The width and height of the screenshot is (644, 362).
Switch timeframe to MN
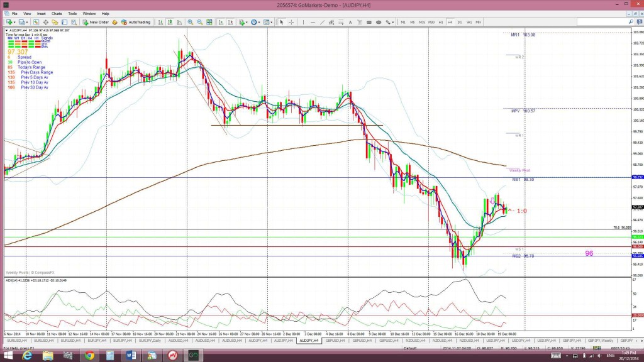pyautogui.click(x=479, y=22)
